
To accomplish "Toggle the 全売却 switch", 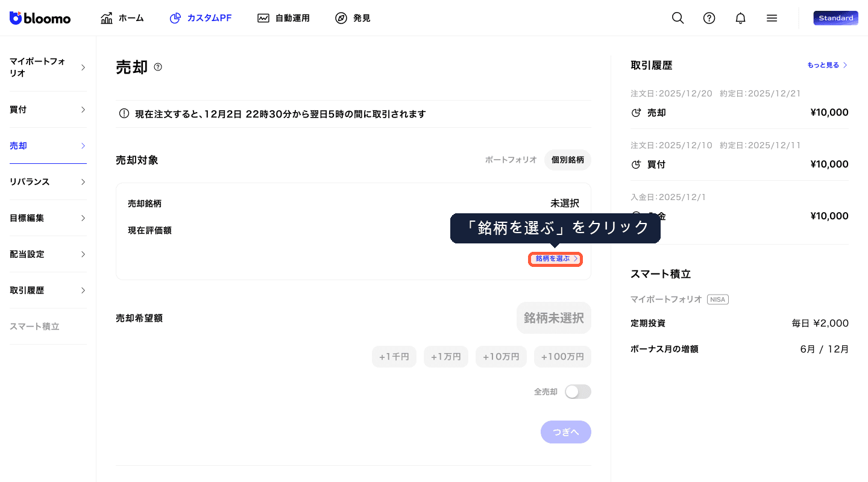I will [578, 392].
